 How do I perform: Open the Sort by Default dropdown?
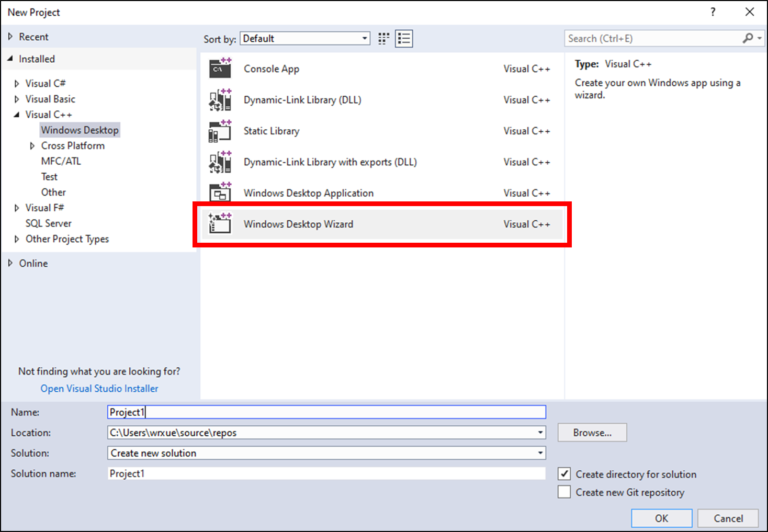pyautogui.click(x=305, y=38)
